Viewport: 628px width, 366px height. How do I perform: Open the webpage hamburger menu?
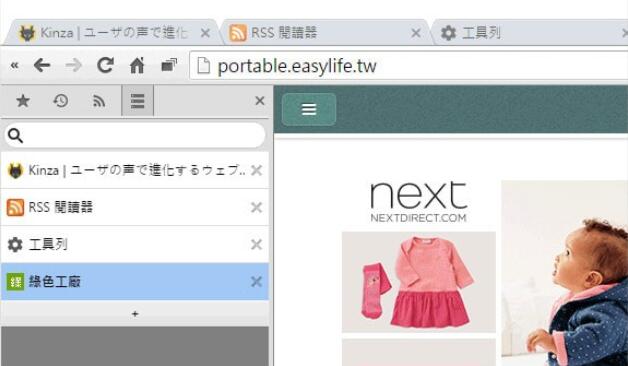click(309, 109)
